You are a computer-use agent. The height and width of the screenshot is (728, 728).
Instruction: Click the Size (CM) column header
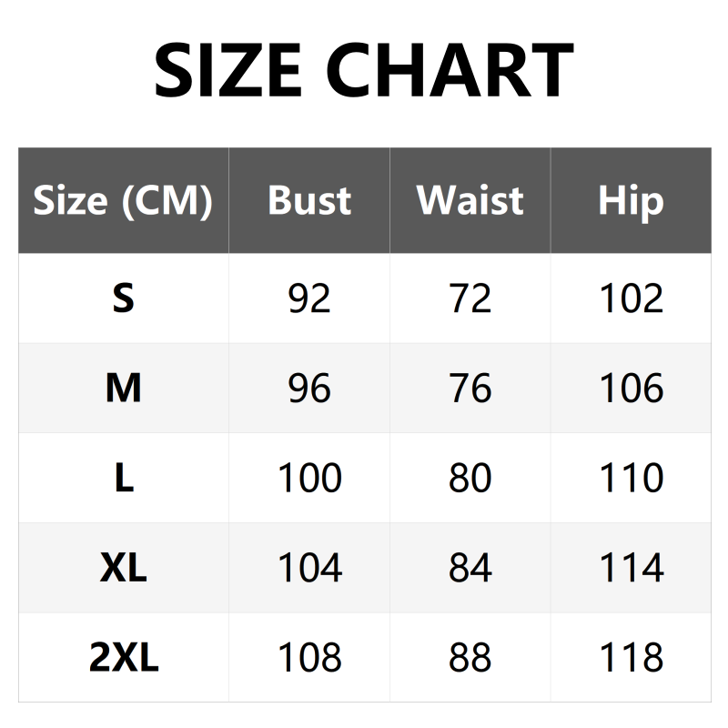[x=123, y=200]
